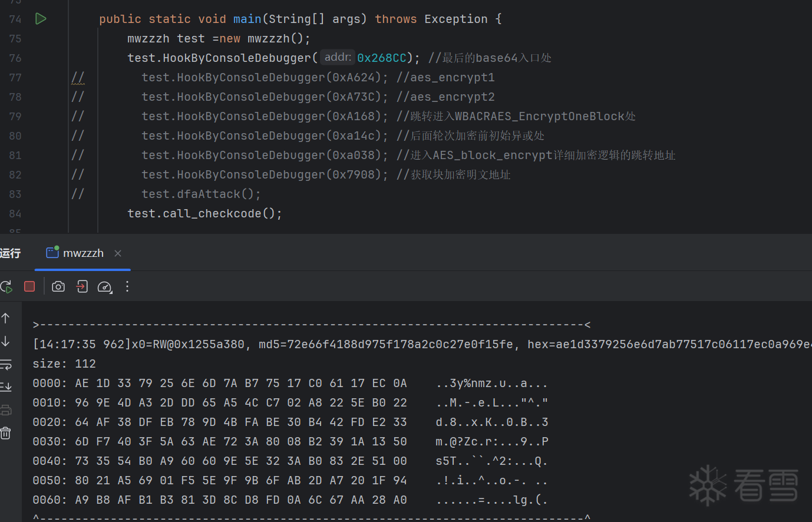Click the Run gutter arrow beside main method

(41, 19)
